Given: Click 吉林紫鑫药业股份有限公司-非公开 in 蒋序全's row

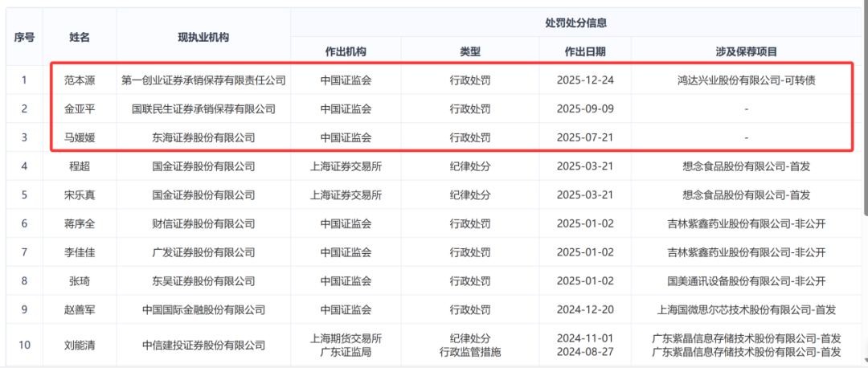Looking at the screenshot, I should click(746, 223).
